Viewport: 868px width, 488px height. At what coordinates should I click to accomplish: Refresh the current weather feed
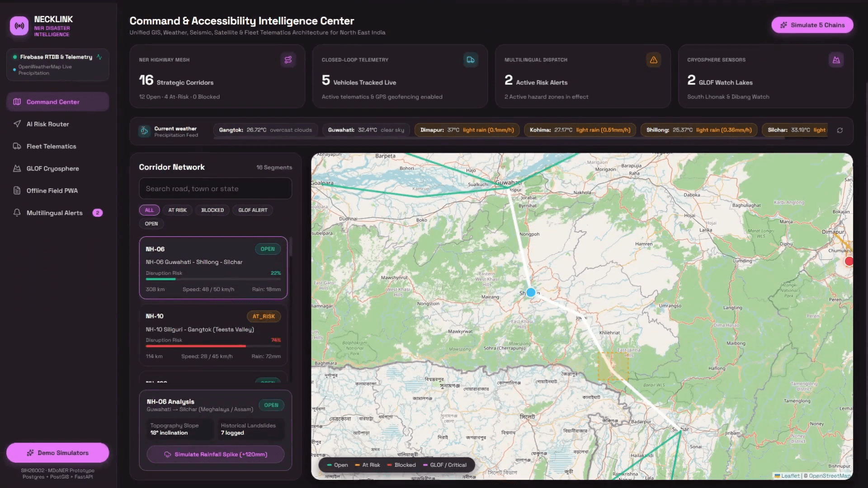[840, 130]
